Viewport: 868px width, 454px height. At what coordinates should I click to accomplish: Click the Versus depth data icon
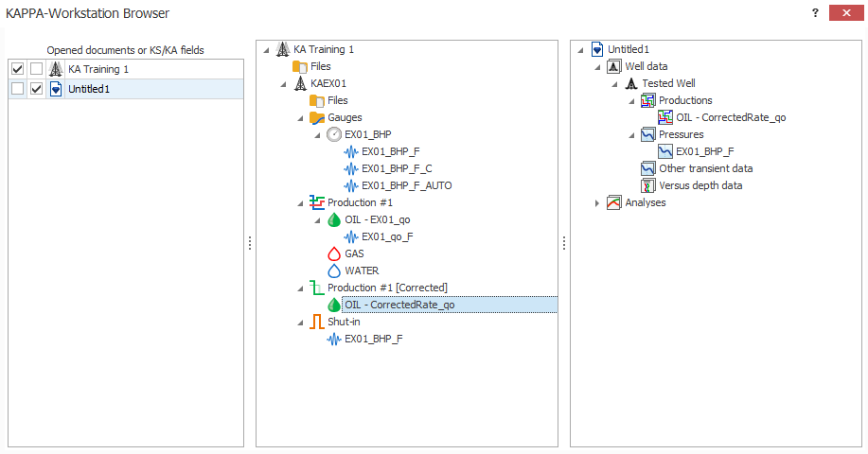pyautogui.click(x=648, y=185)
